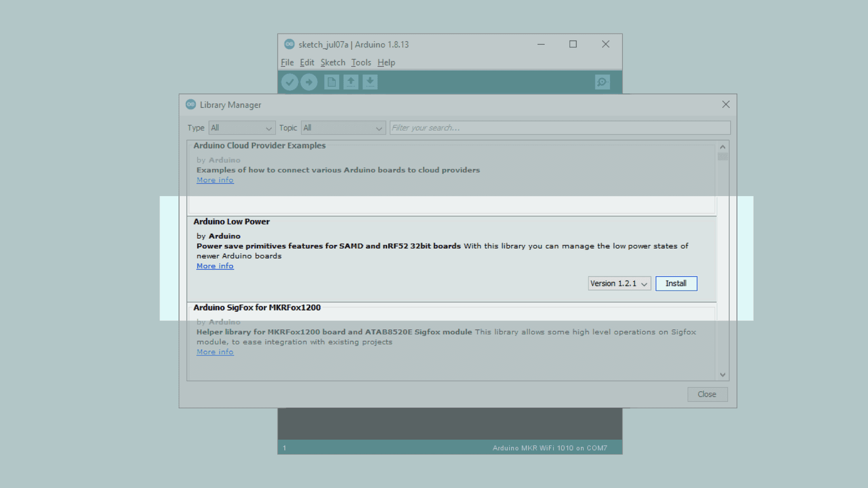Open Serial Monitor magnifier icon

(602, 82)
